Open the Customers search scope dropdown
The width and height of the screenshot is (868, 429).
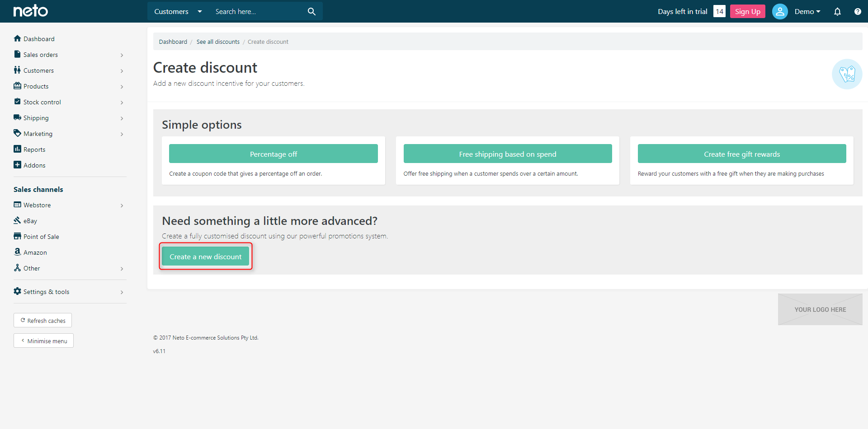[178, 11]
